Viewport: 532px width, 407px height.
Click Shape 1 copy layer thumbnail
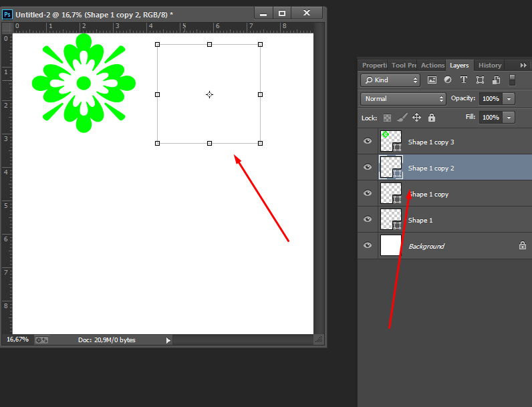tap(391, 193)
